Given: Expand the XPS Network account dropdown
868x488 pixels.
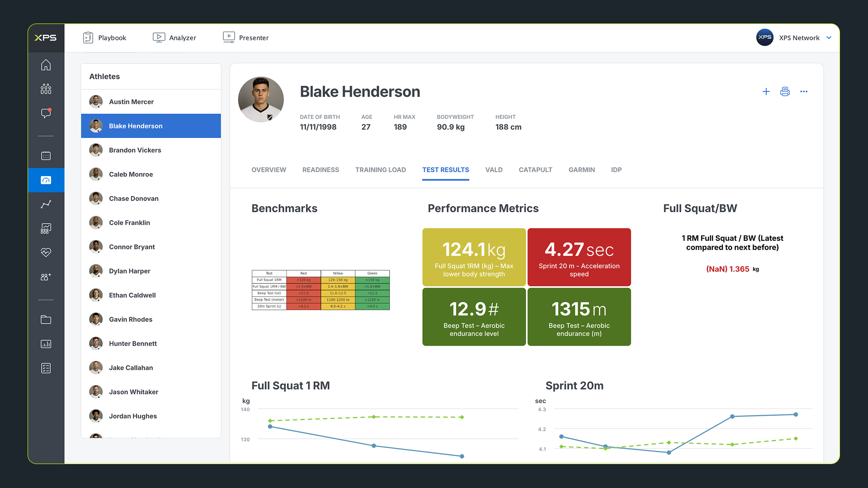Looking at the screenshot, I should point(829,38).
